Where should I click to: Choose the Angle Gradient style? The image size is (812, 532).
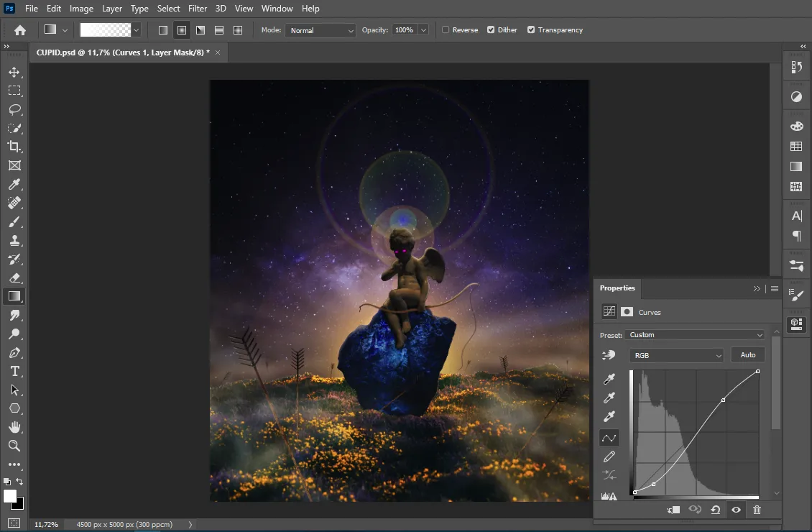coord(200,30)
